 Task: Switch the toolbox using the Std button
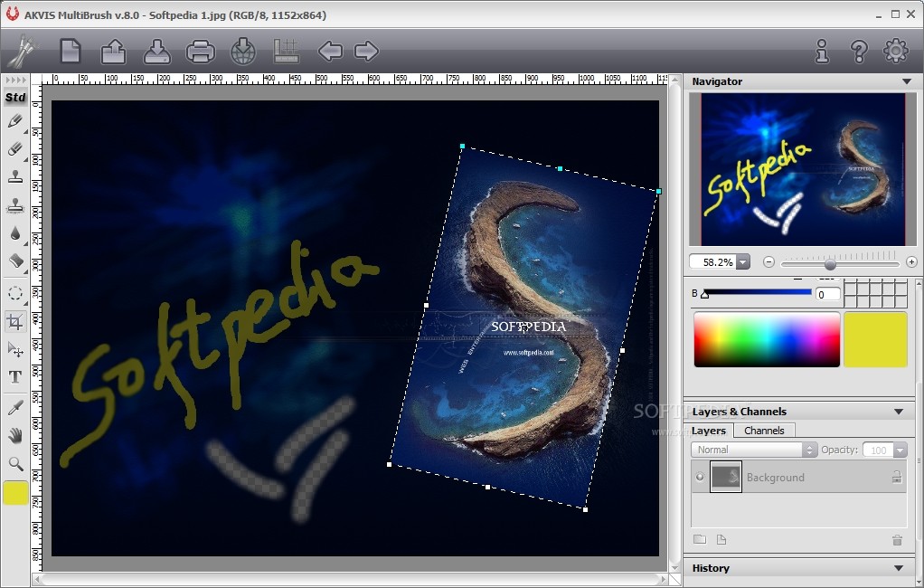click(x=15, y=98)
